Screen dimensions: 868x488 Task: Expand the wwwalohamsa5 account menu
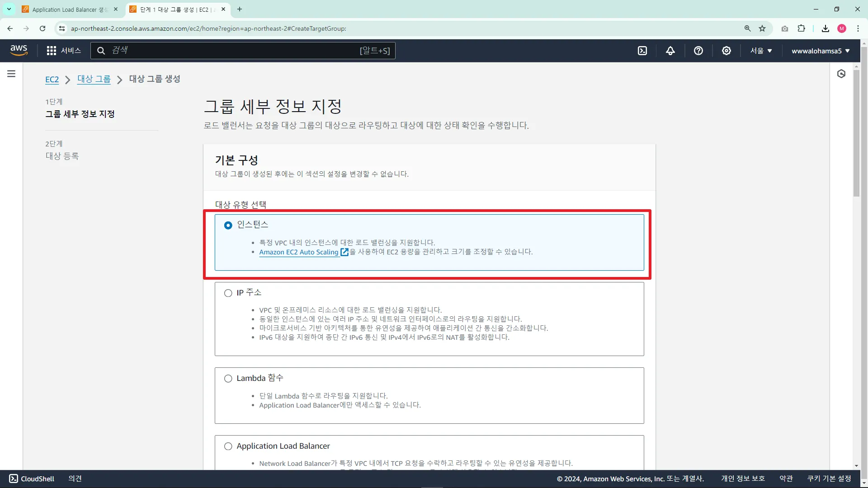[820, 51]
